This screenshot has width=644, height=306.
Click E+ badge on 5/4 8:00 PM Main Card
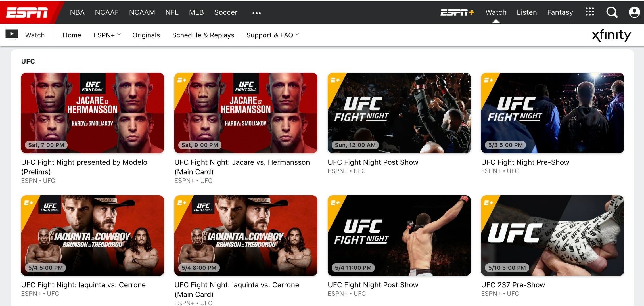(x=182, y=203)
